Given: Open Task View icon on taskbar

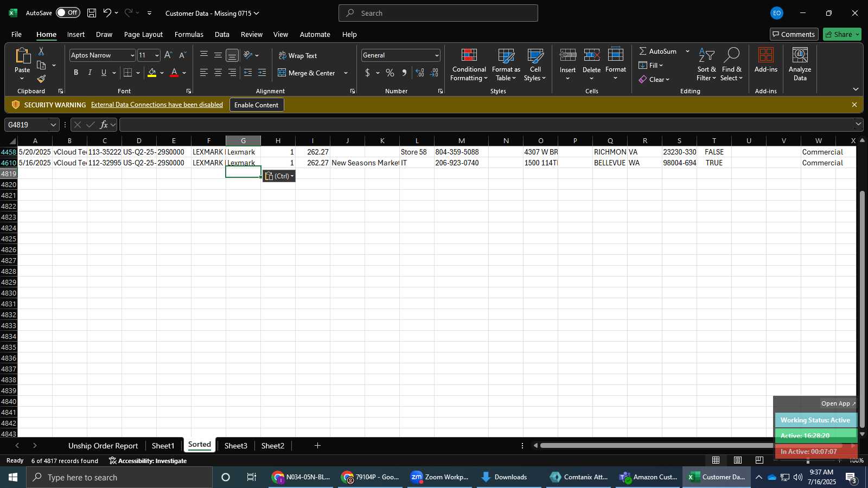Looking at the screenshot, I should click(x=252, y=477).
